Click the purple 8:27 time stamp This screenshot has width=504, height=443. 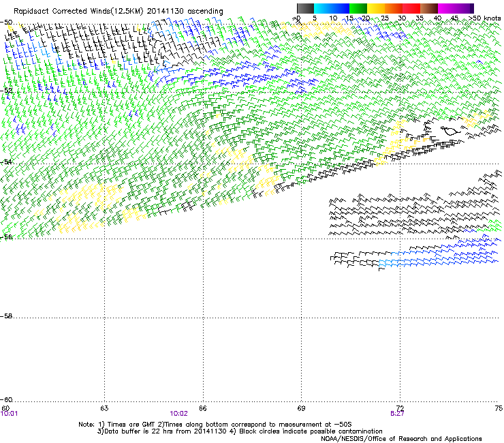(x=397, y=414)
